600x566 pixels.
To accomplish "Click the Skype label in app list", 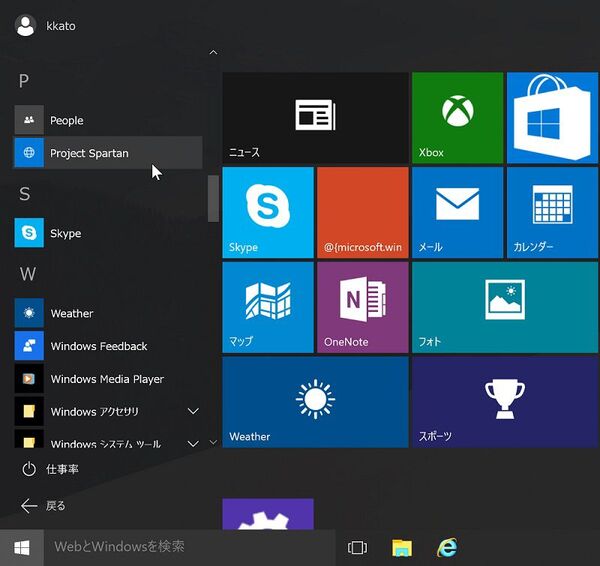I will point(65,233).
